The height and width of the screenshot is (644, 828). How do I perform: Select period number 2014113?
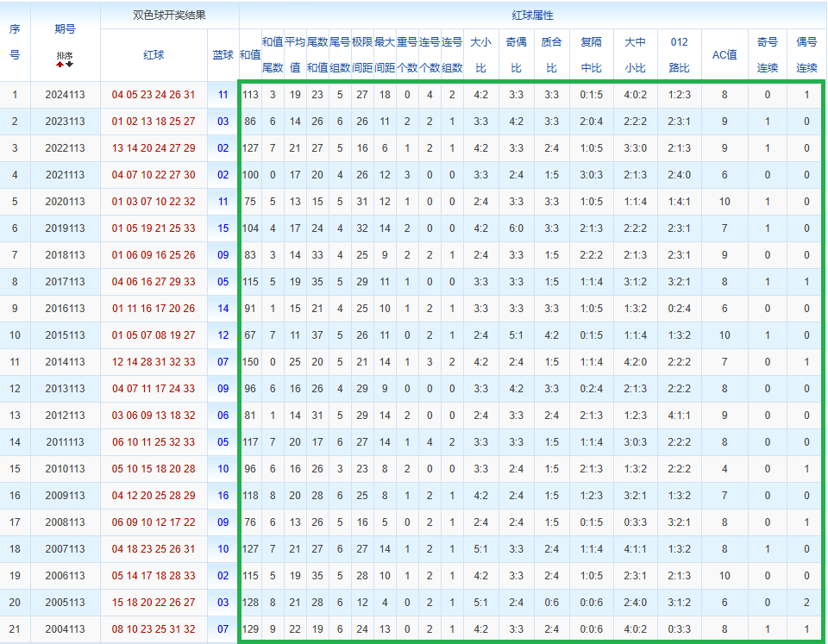pos(65,362)
